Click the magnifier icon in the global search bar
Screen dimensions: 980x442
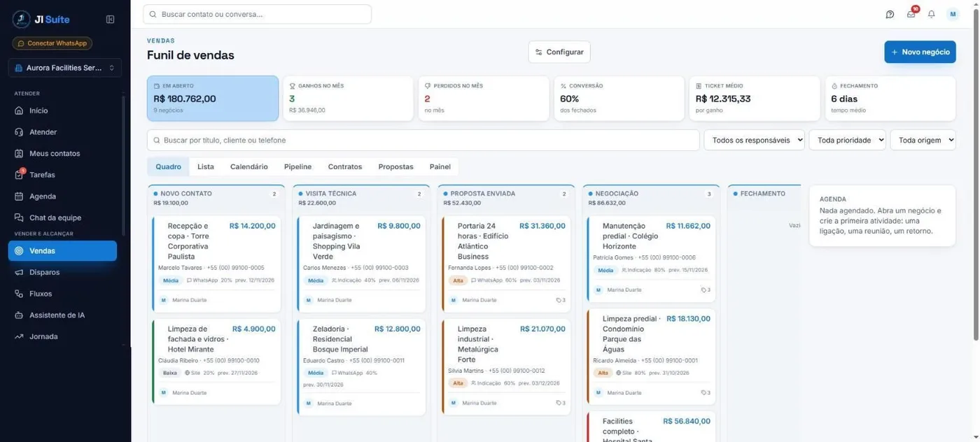click(x=153, y=14)
